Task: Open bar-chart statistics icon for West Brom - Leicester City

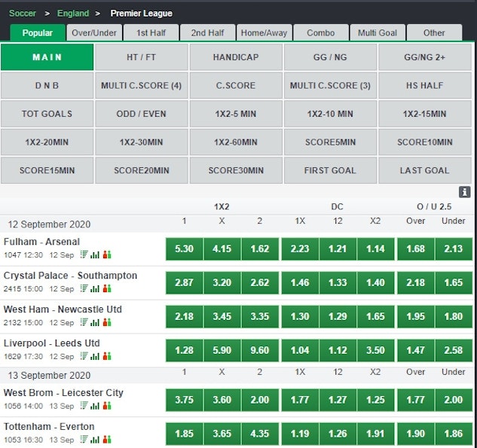Action: coord(95,405)
